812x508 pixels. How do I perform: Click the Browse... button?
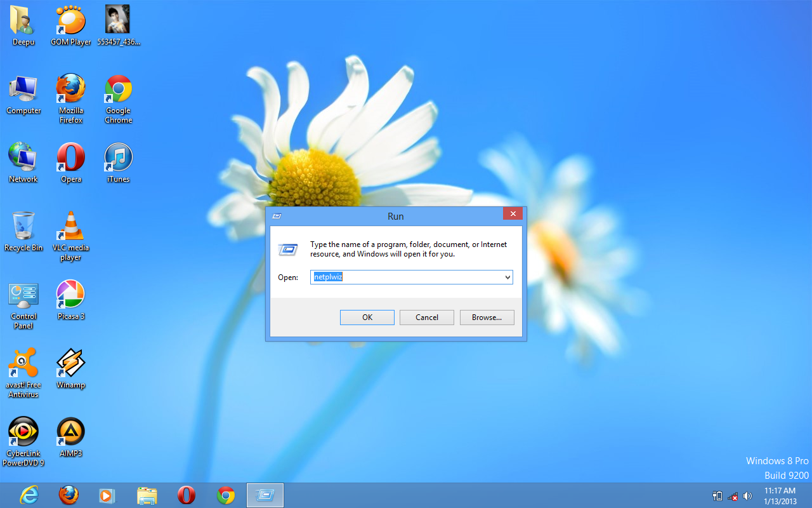487,317
